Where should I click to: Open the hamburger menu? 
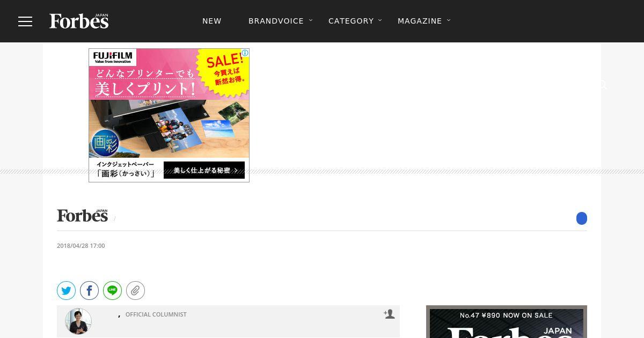point(25,21)
